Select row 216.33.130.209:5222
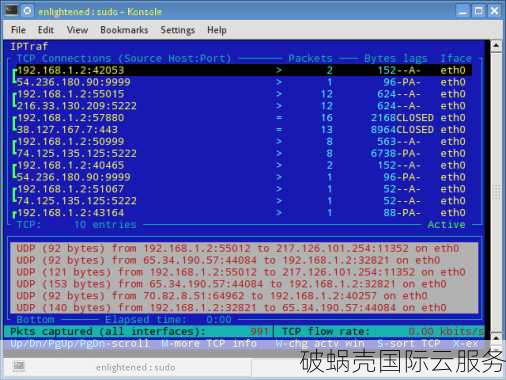Screen dimensions: 506x380 (x=242, y=106)
